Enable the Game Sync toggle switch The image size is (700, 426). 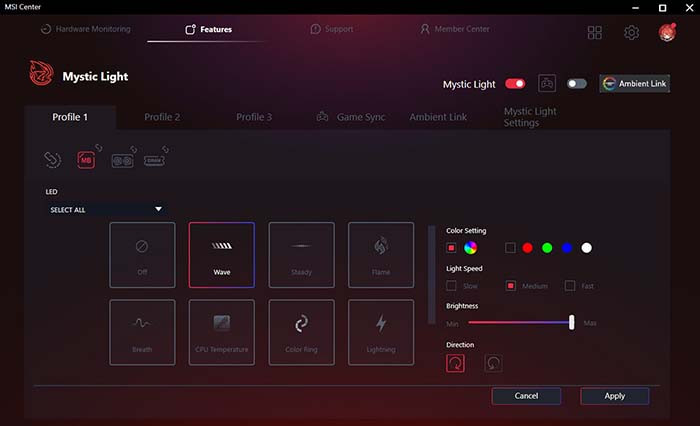click(x=576, y=84)
